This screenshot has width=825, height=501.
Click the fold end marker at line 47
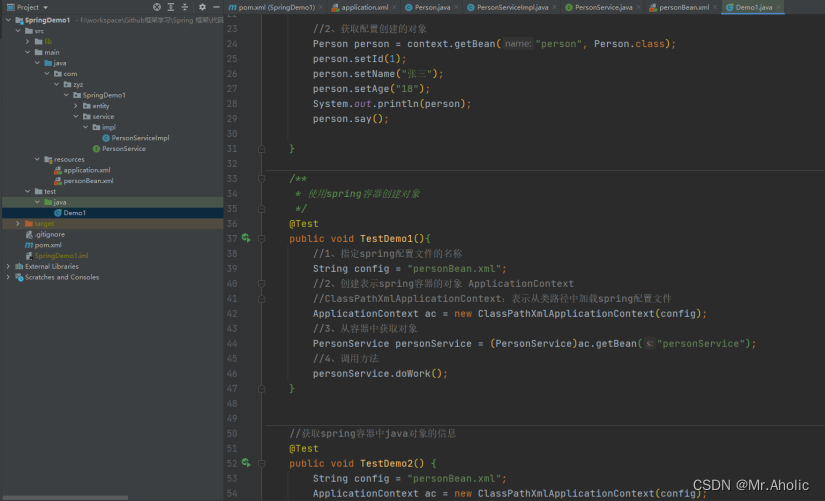pyautogui.click(x=261, y=388)
